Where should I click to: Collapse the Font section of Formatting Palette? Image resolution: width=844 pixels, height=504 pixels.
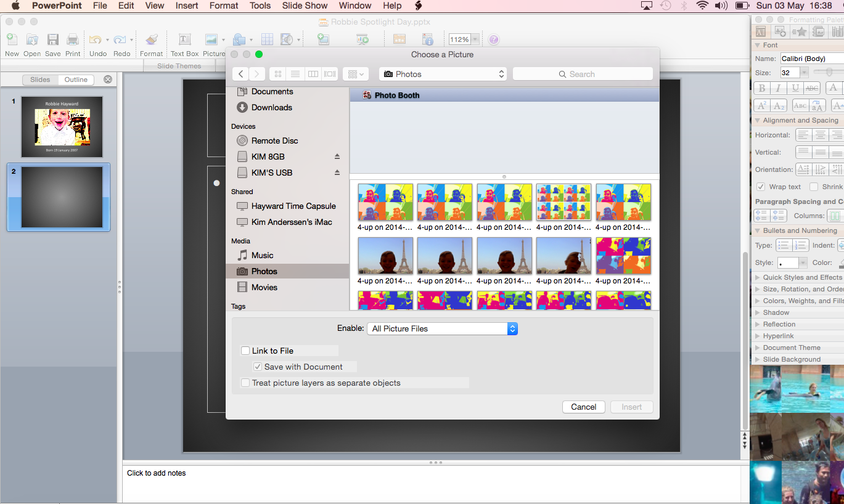pos(758,45)
